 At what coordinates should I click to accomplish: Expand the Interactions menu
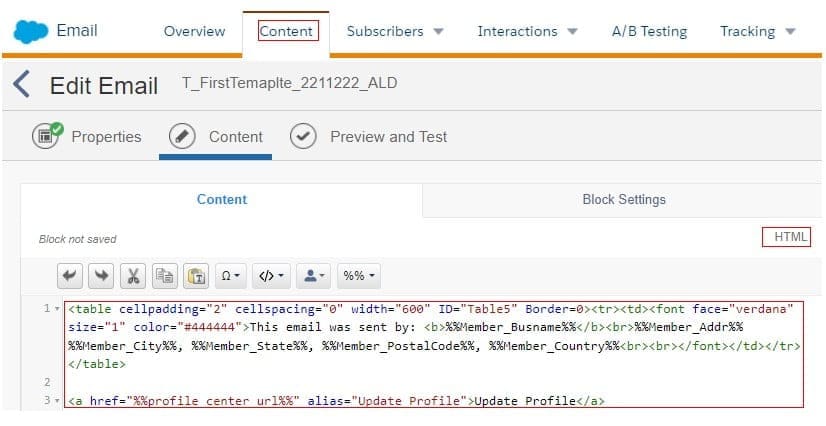coord(527,31)
